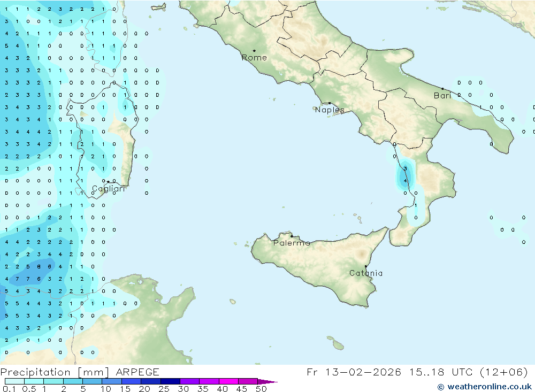Select the 1–2 mm legend swatch

tap(53, 381)
